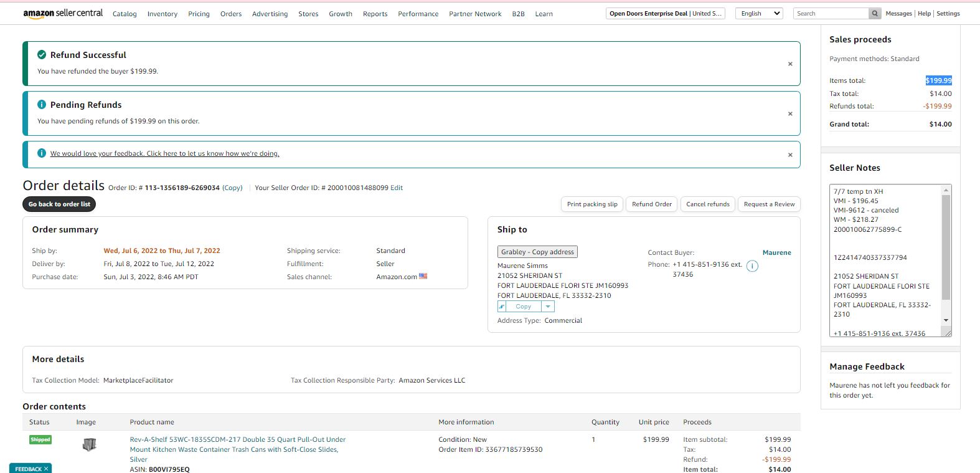Click the Ship by date range text
980x473 pixels.
point(162,251)
